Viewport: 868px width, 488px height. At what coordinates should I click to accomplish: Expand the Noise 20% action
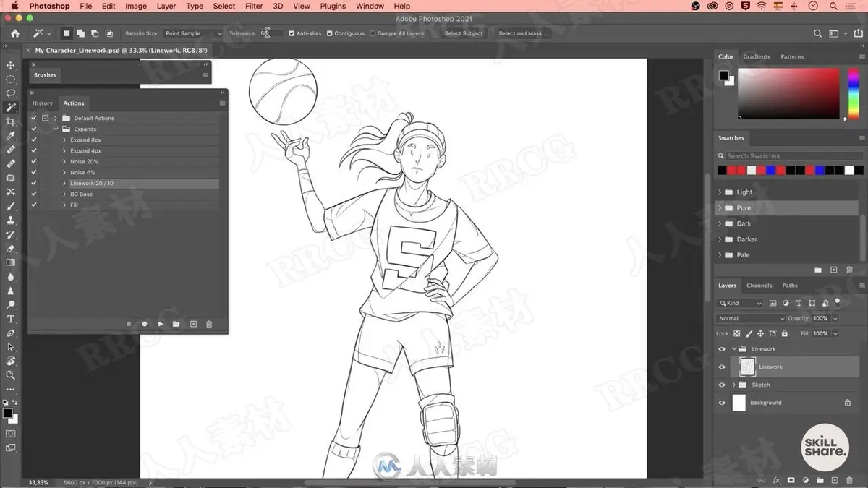(64, 161)
